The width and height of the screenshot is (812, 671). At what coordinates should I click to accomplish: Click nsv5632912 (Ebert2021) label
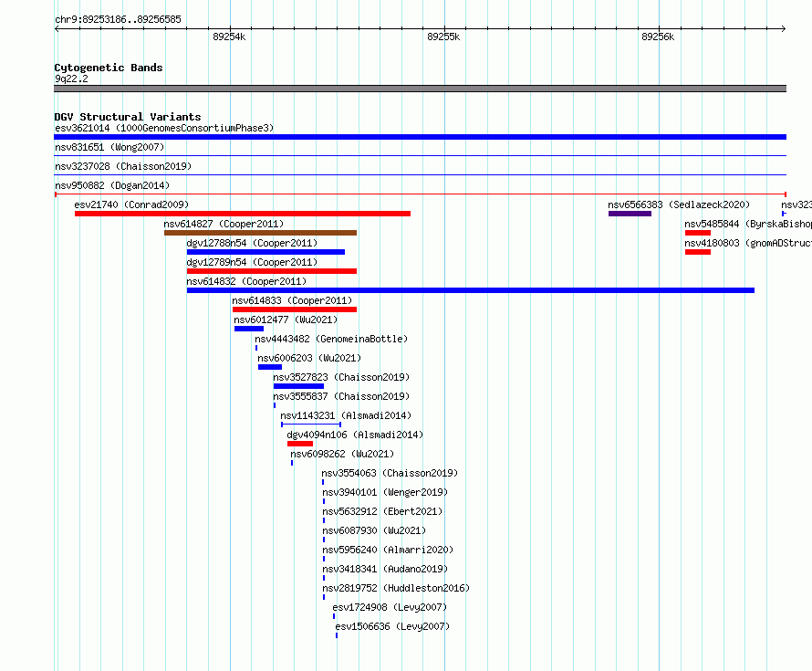click(382, 511)
